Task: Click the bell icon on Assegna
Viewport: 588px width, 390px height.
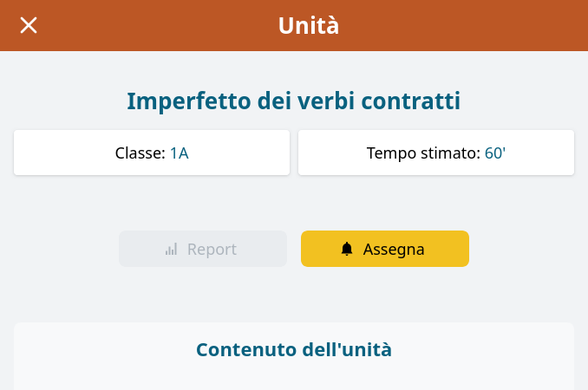Action: 347,249
